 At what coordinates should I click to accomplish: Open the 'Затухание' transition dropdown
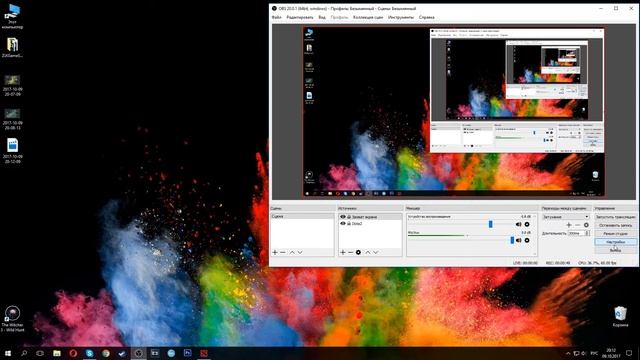[x=565, y=217]
